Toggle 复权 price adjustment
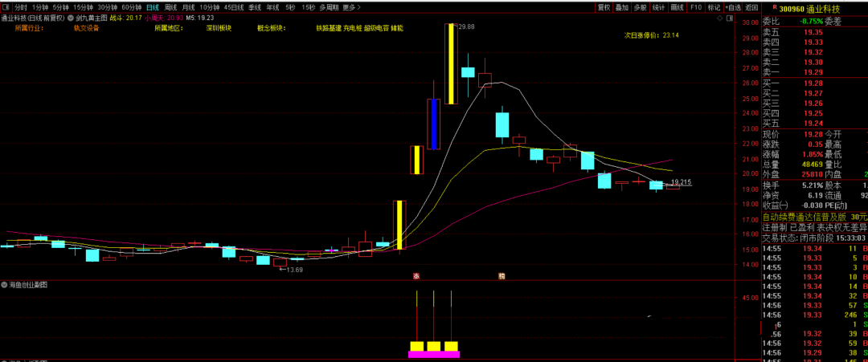Viewport: 868px width, 362px height. click(x=604, y=7)
